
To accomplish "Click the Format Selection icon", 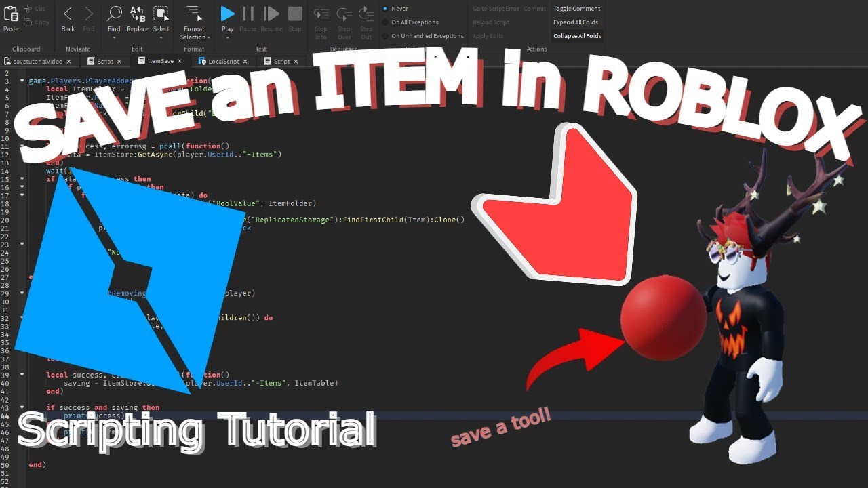I will click(x=194, y=13).
